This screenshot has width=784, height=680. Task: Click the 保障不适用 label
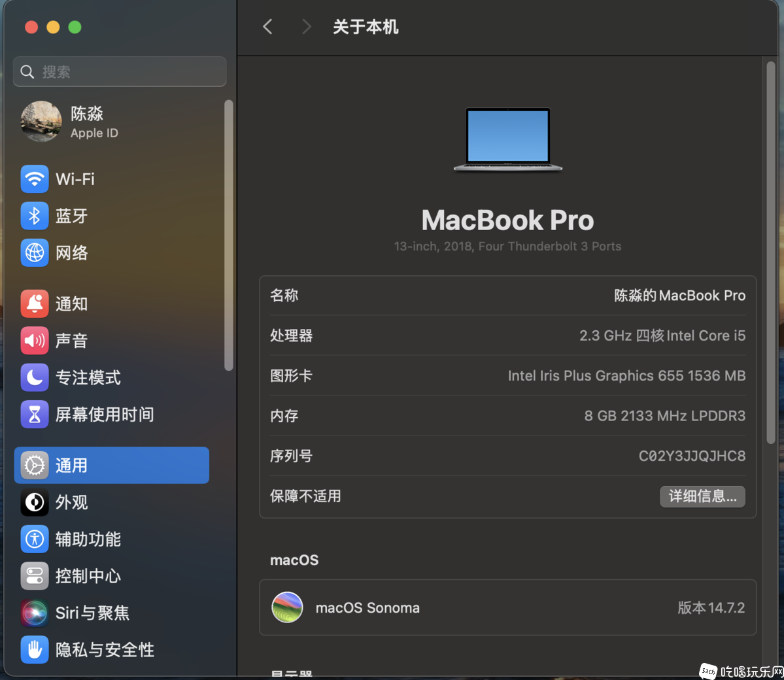click(305, 496)
